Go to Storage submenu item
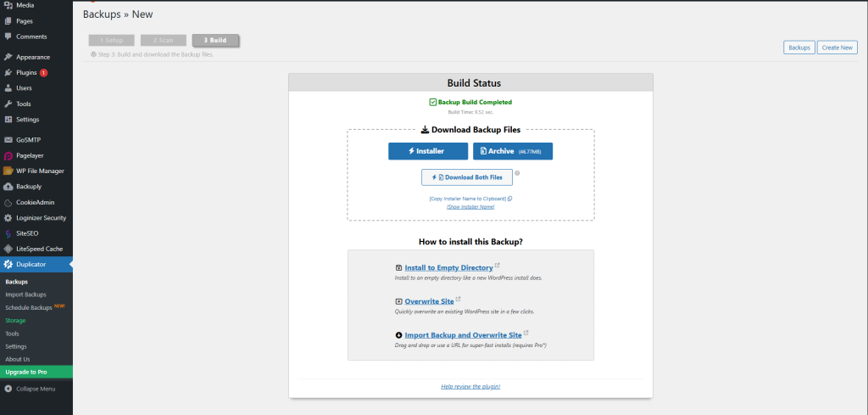This screenshot has width=868, height=415. [15, 320]
